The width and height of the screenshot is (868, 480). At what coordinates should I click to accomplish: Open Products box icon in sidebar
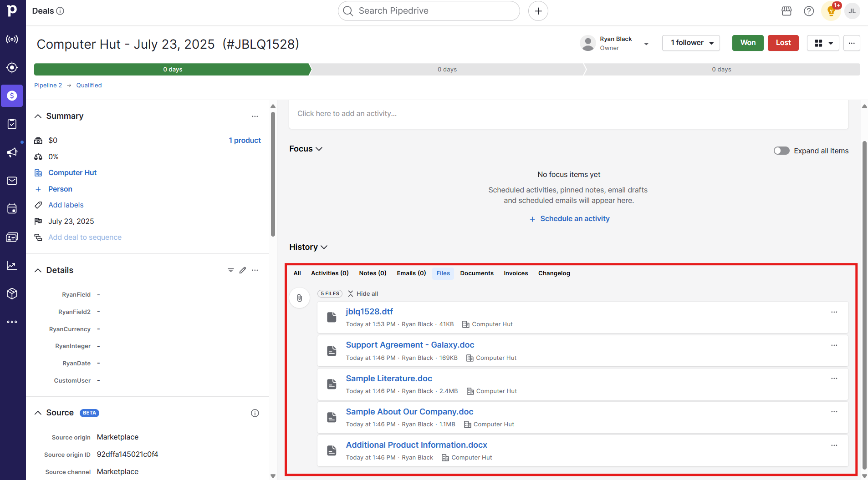click(12, 293)
